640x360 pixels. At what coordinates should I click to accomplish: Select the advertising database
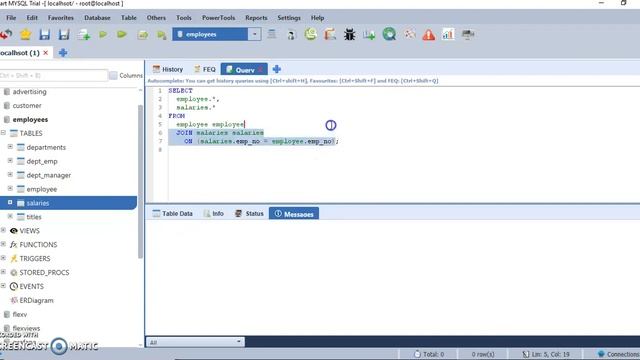(x=29, y=92)
